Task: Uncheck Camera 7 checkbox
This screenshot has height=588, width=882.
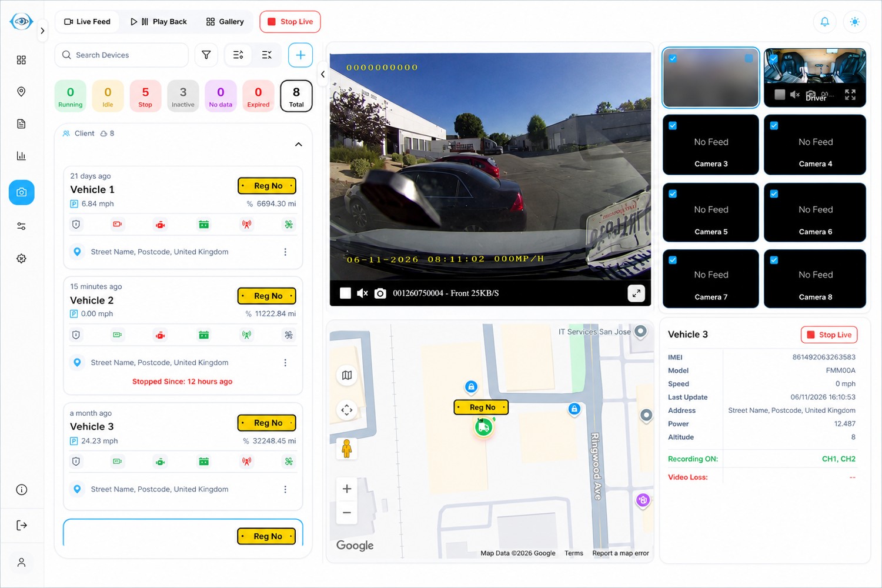Action: click(673, 260)
